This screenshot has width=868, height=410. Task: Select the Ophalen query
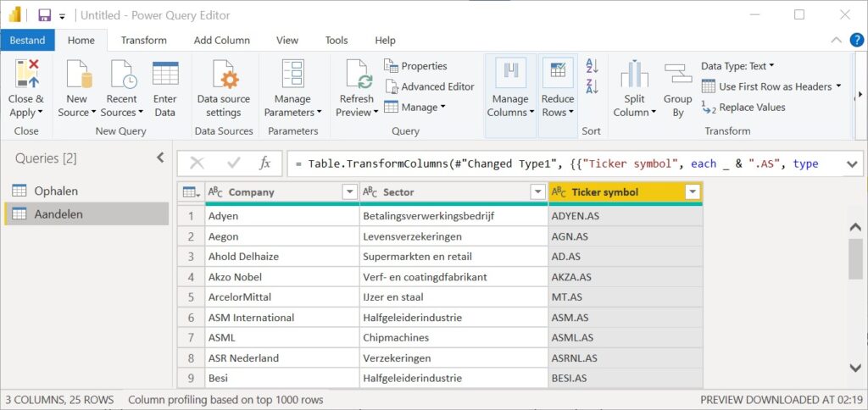coord(56,191)
